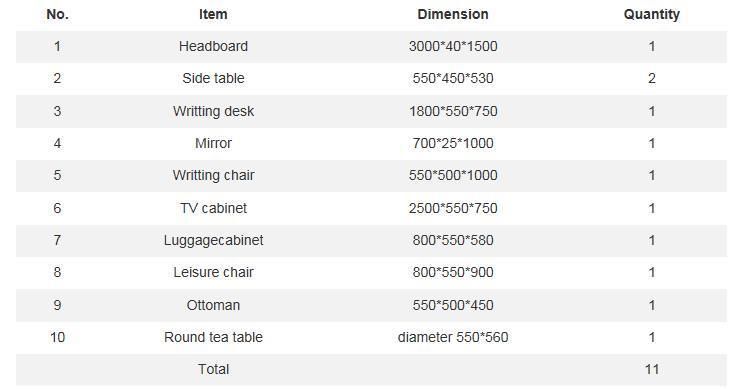Select the Mirror row item
This screenshot has width=743, height=389.
213,143
